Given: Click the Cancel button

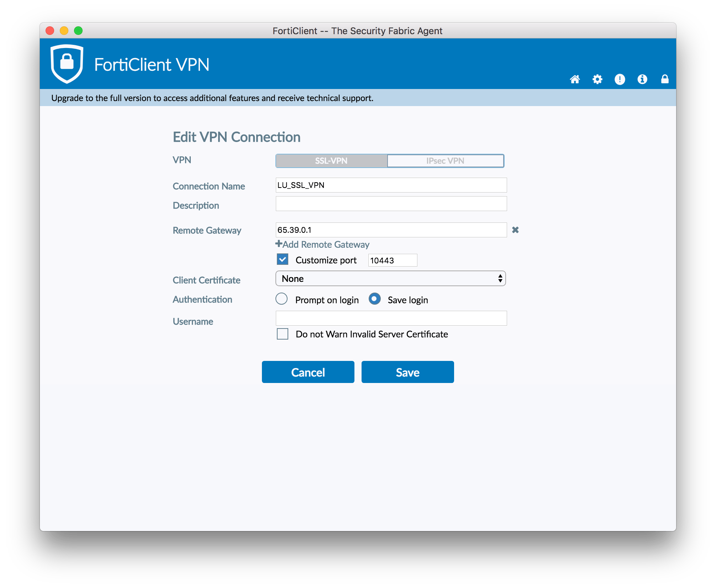Looking at the screenshot, I should 308,372.
